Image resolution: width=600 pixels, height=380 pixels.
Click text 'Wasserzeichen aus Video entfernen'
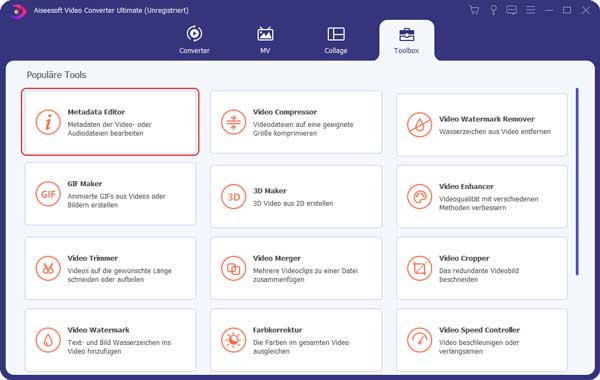click(x=495, y=132)
